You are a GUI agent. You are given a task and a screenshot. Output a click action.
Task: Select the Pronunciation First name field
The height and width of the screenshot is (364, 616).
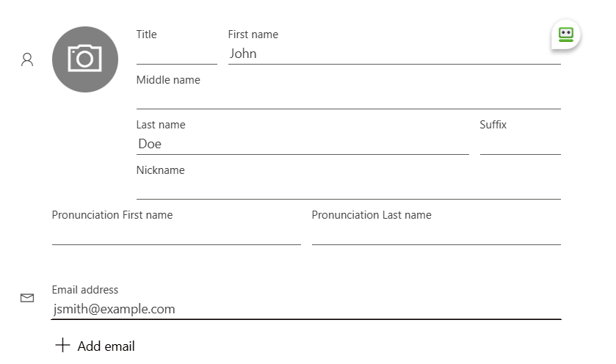coord(176,234)
